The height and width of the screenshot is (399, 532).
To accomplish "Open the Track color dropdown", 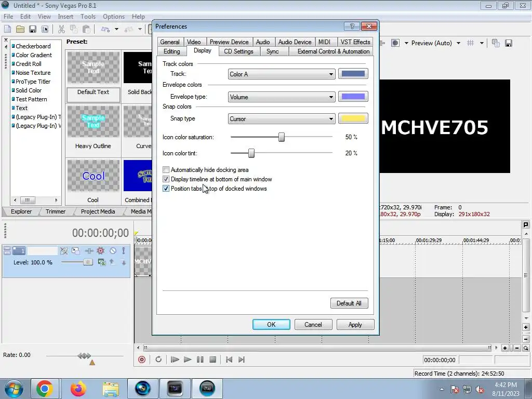I will (x=282, y=74).
